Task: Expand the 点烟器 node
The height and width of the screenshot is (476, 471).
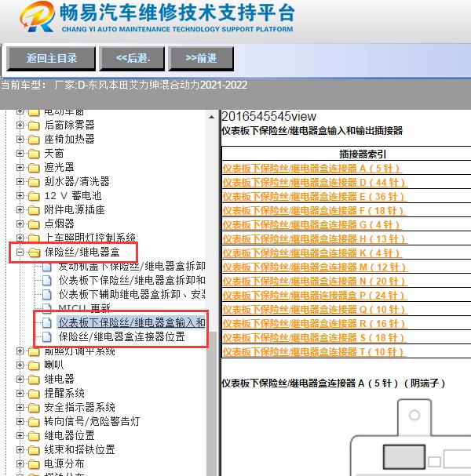Action: 20,223
